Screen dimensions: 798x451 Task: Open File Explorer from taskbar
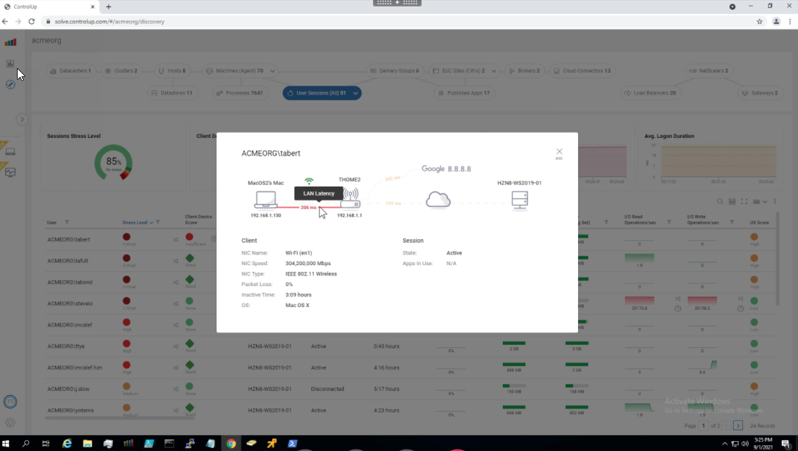tap(88, 443)
